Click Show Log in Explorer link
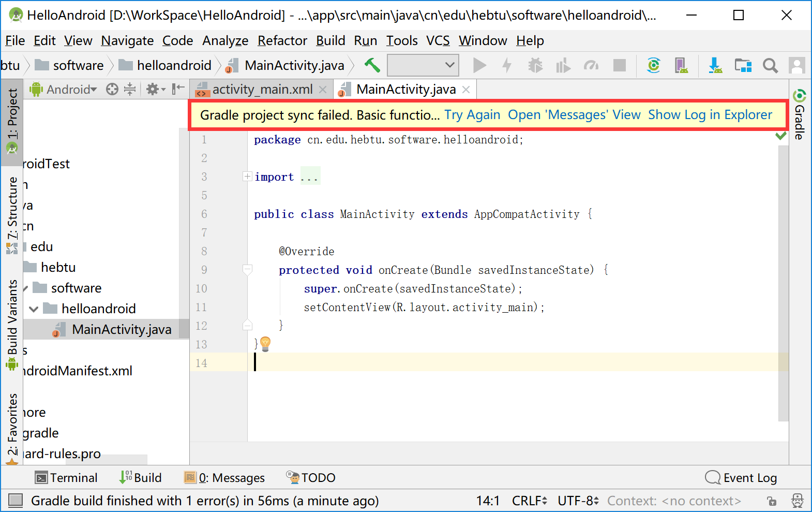 [710, 115]
